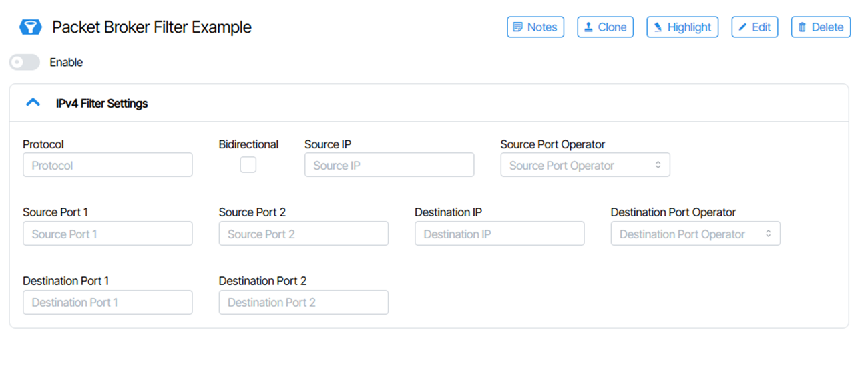The height and width of the screenshot is (380, 868).
Task: Focus the Destination IP input
Action: [499, 234]
